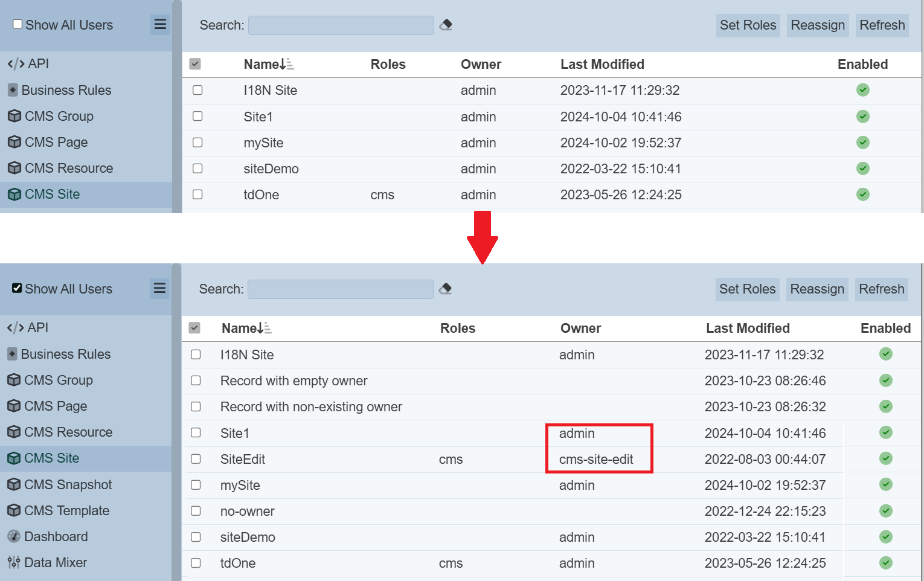
Task: Click eraser icon in panel with Show All Users unchecked
Action: click(446, 25)
